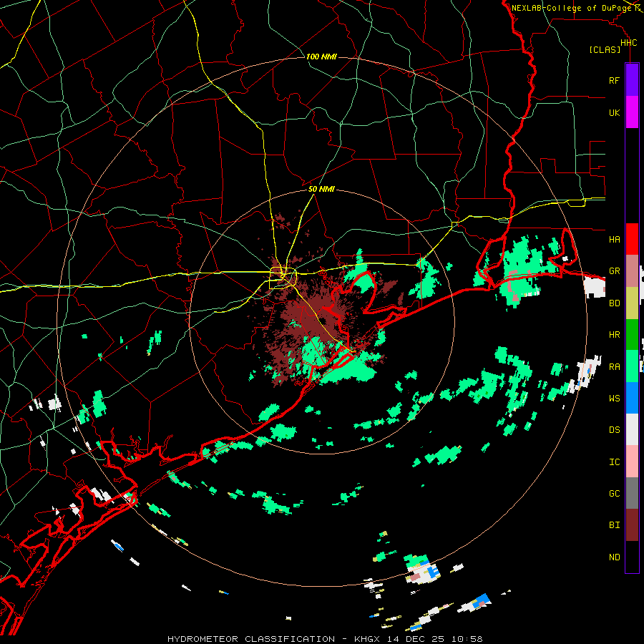Click the 100 NMI range ring label
This screenshot has width=644, height=644.
point(321,57)
